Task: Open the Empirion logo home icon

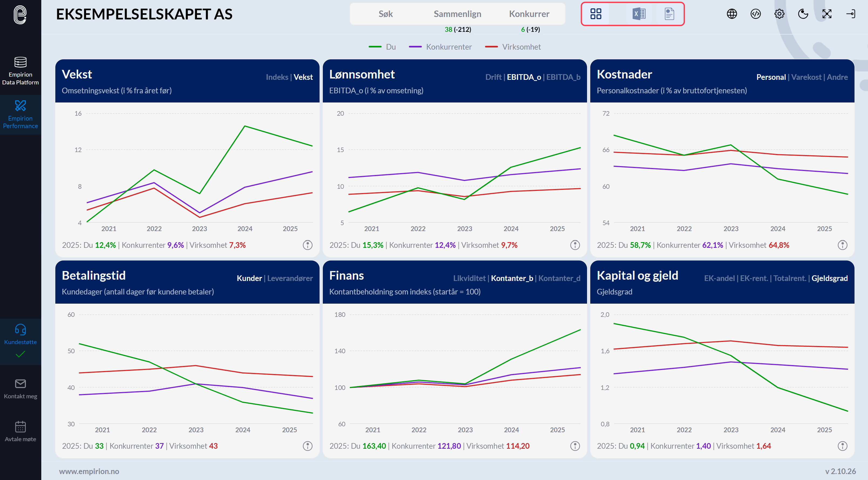Action: [x=20, y=15]
